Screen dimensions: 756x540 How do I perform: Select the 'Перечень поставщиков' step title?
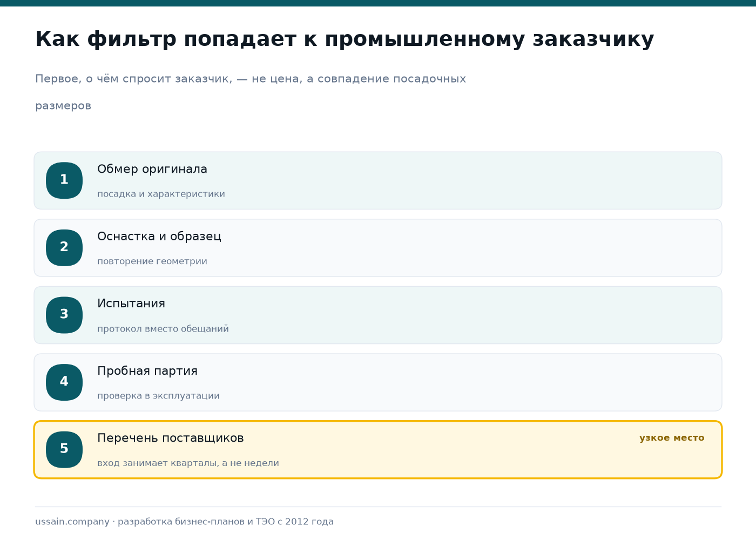coord(171,438)
